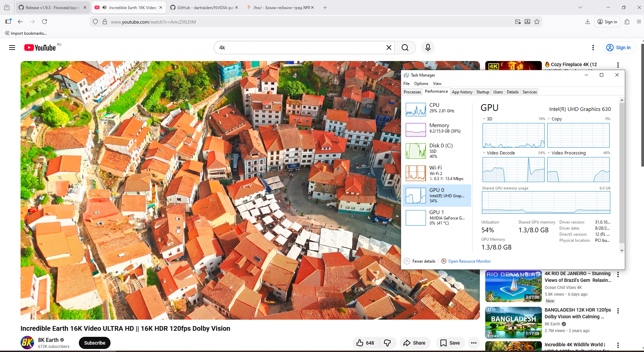Screen dimensions: 644x352
Task: Click the YouTube voice search microphone icon
Action: [x=428, y=48]
